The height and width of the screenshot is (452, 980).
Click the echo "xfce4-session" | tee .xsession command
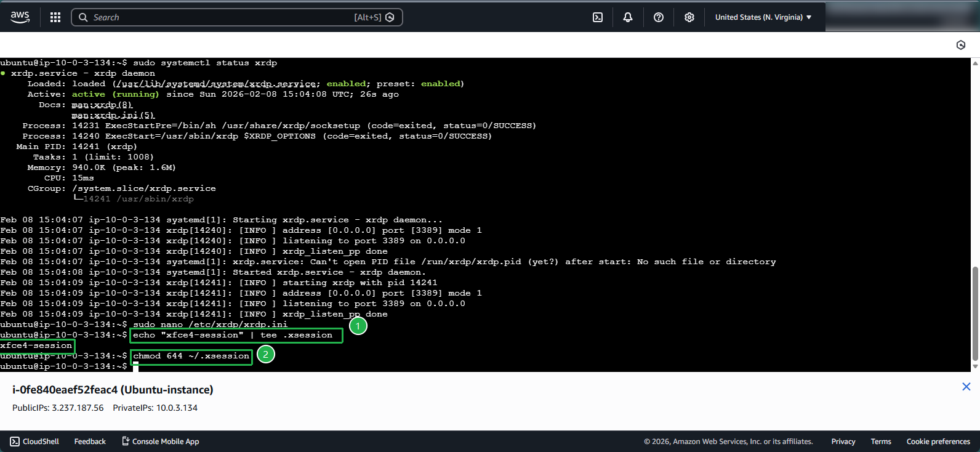[x=233, y=335]
